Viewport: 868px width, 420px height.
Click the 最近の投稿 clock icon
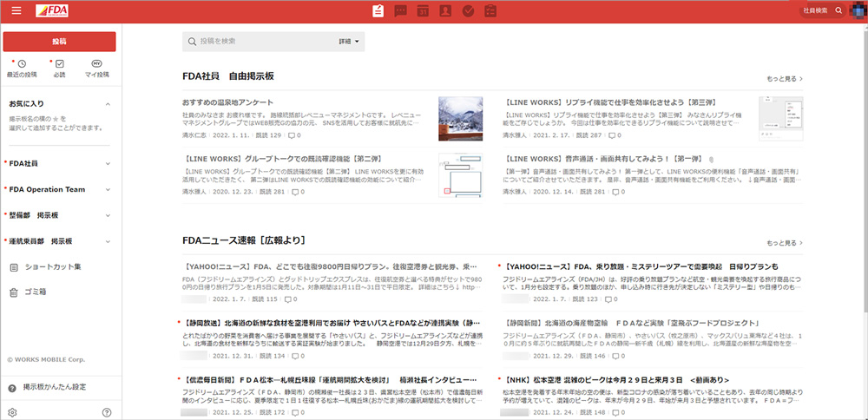(22, 64)
